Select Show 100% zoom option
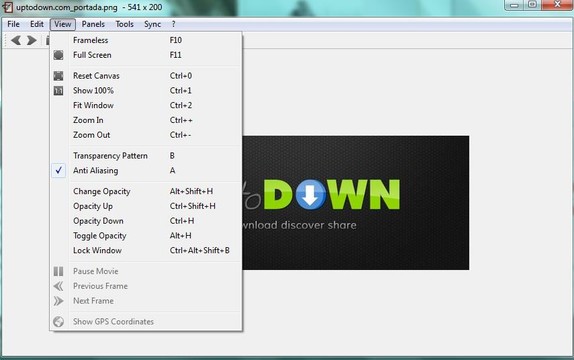Image resolution: width=574 pixels, height=360 pixels. 146,90
